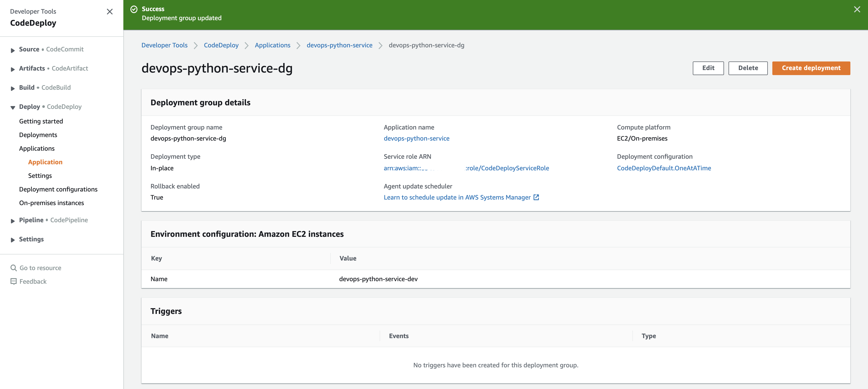Click the external link icon beside Systems Manager

click(536, 197)
